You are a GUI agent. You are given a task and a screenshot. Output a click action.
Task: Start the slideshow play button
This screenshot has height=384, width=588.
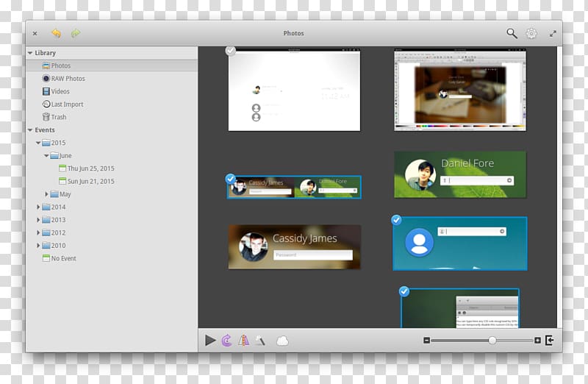tap(210, 341)
